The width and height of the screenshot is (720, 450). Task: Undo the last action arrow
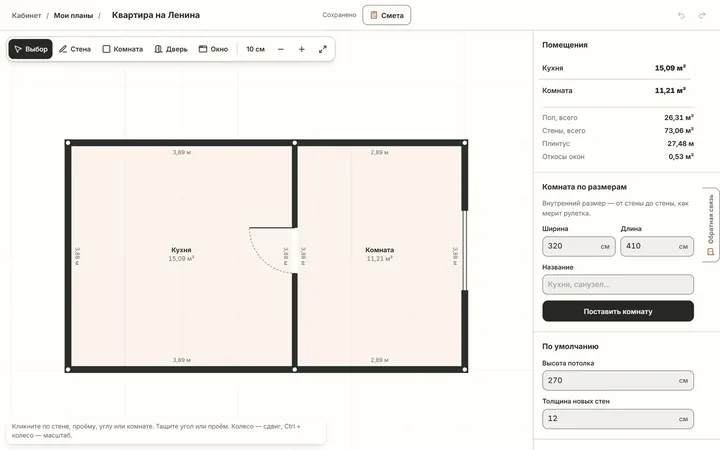(681, 15)
